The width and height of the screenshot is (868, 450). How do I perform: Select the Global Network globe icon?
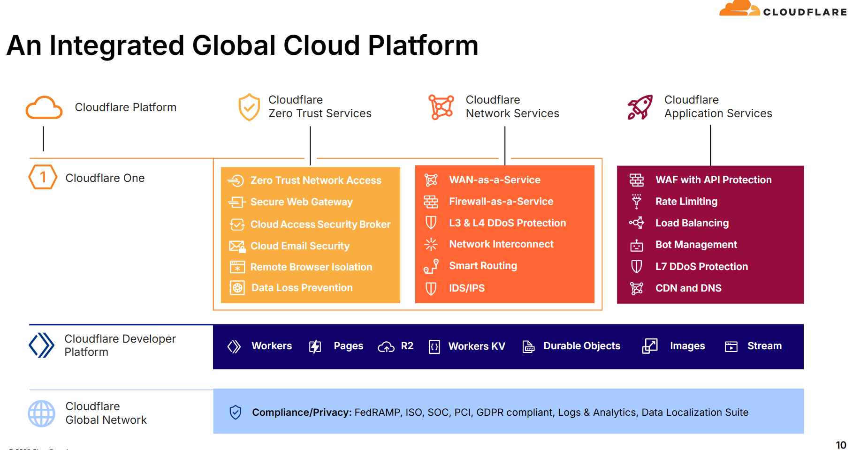point(42,413)
